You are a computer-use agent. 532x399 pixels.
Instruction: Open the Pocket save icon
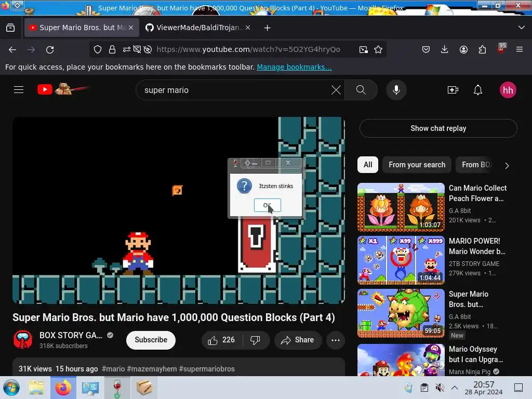coord(426,49)
